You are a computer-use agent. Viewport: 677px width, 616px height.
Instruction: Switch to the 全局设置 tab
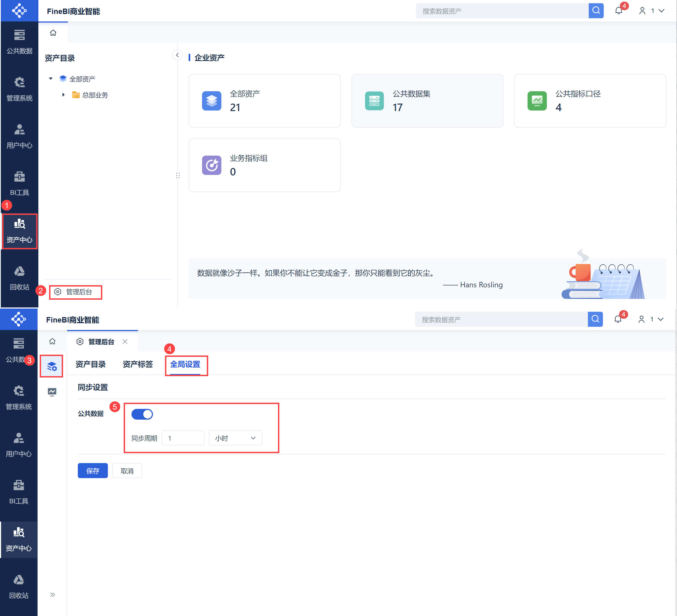[x=185, y=364]
